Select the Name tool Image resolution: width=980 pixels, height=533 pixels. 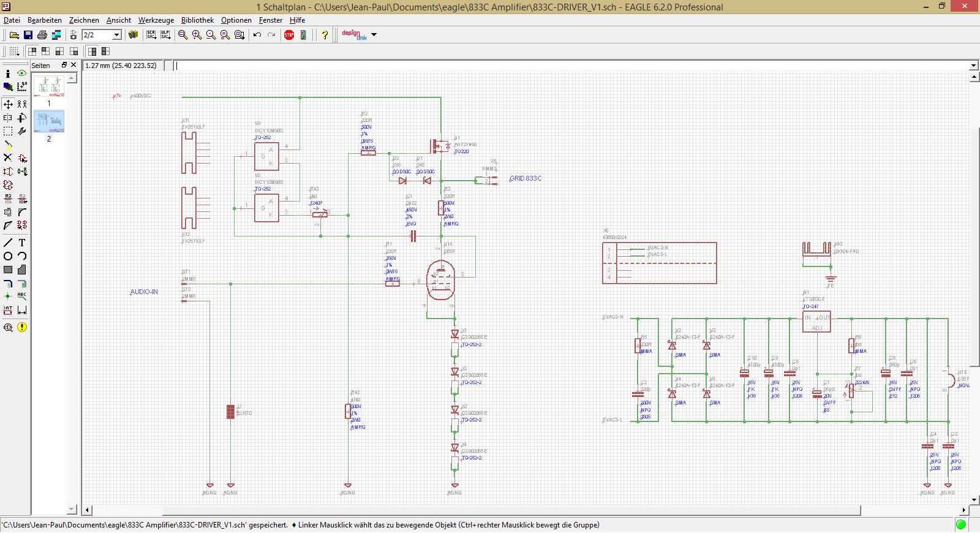pos(8,198)
